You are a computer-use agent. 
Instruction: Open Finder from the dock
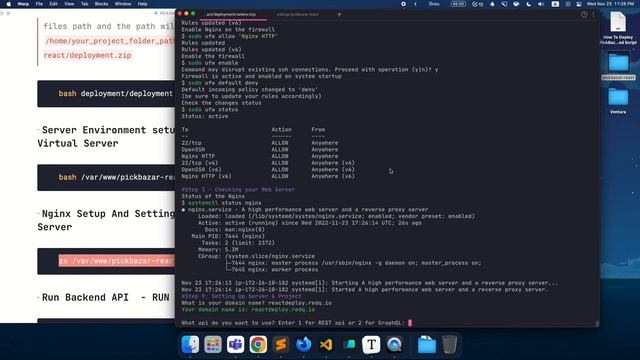[x=190, y=344]
